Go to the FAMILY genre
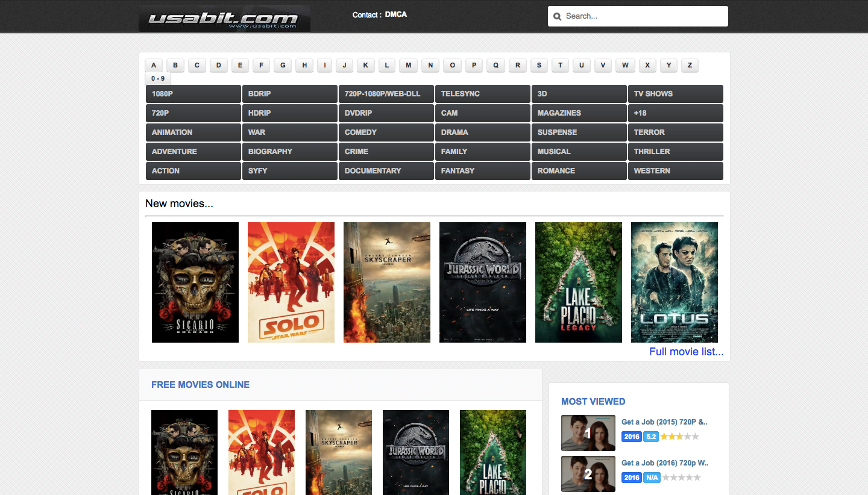The width and height of the screenshot is (868, 495). click(483, 152)
